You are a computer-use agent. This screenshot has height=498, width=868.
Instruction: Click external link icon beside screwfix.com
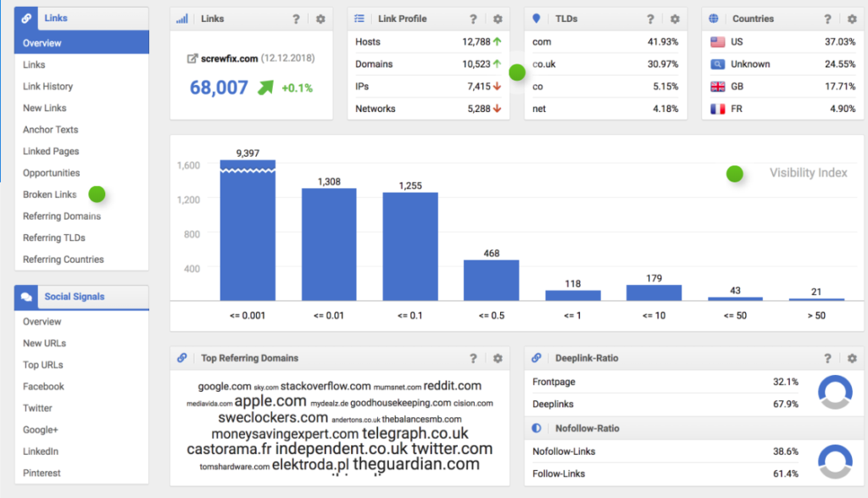[x=192, y=59]
